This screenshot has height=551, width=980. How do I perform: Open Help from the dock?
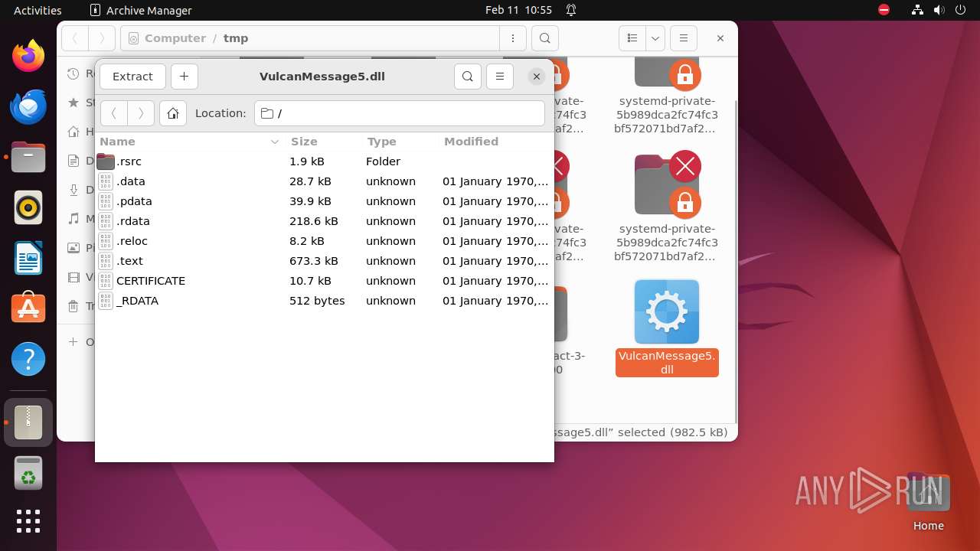tap(28, 359)
